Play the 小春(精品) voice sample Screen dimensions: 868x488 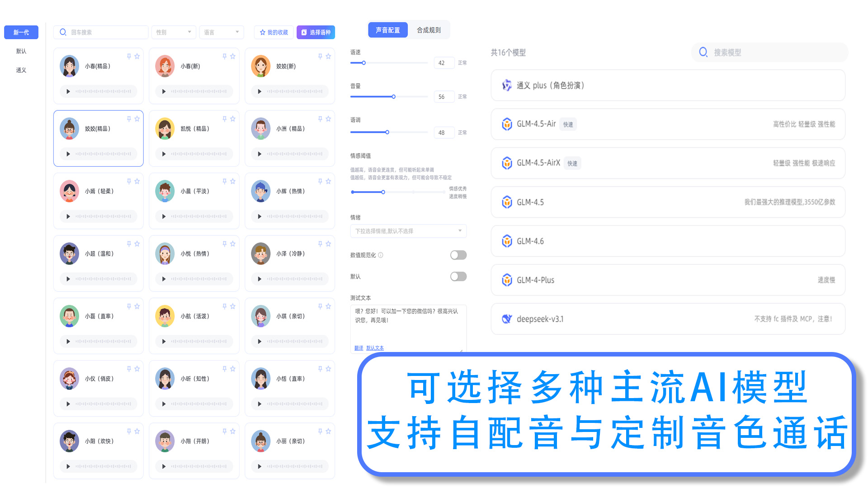click(x=68, y=91)
